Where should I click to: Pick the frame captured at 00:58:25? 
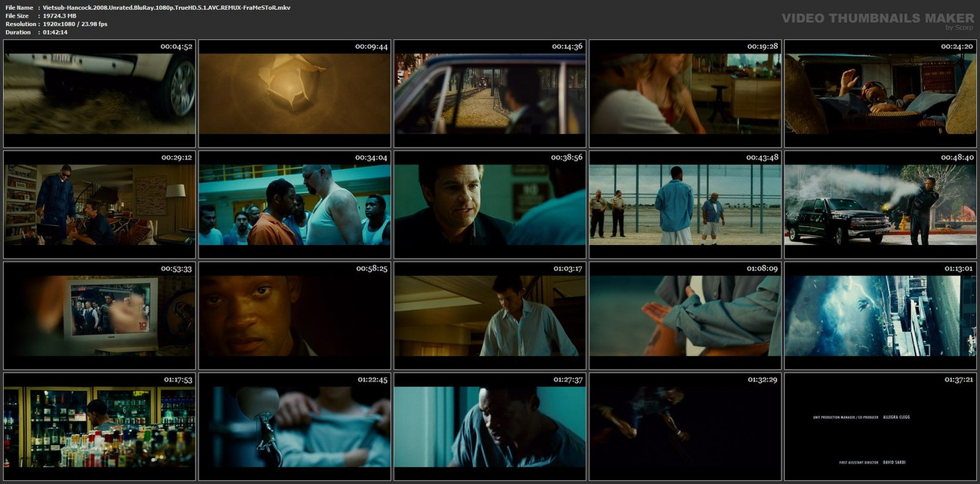click(295, 316)
